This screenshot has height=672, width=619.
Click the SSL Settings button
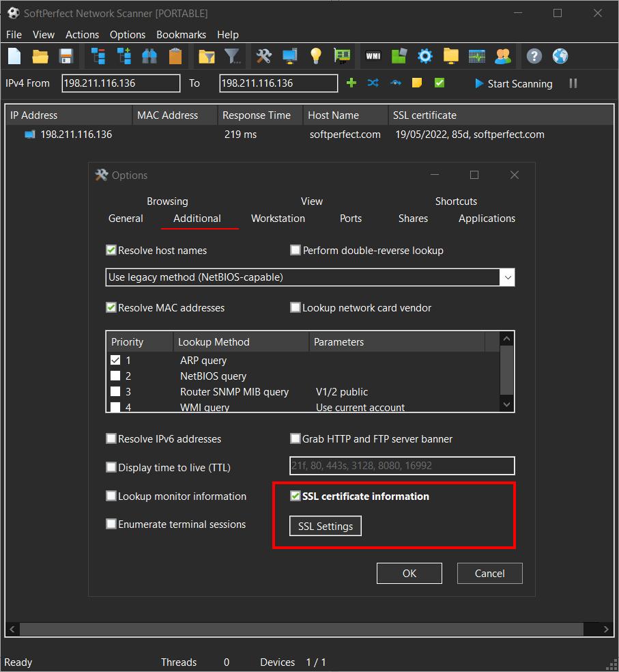tap(326, 527)
